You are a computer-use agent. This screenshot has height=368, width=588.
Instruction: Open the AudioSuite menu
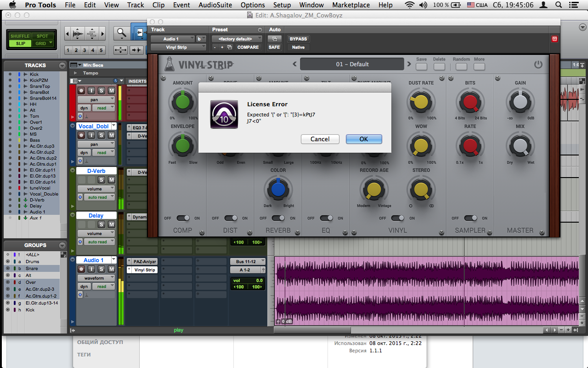pyautogui.click(x=216, y=5)
